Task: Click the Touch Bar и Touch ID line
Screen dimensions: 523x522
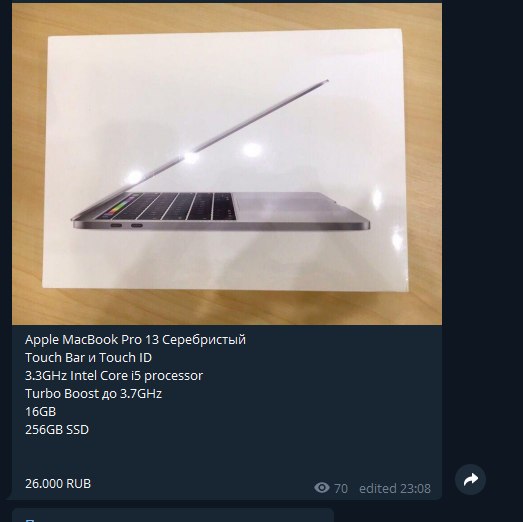Action: 88,358
